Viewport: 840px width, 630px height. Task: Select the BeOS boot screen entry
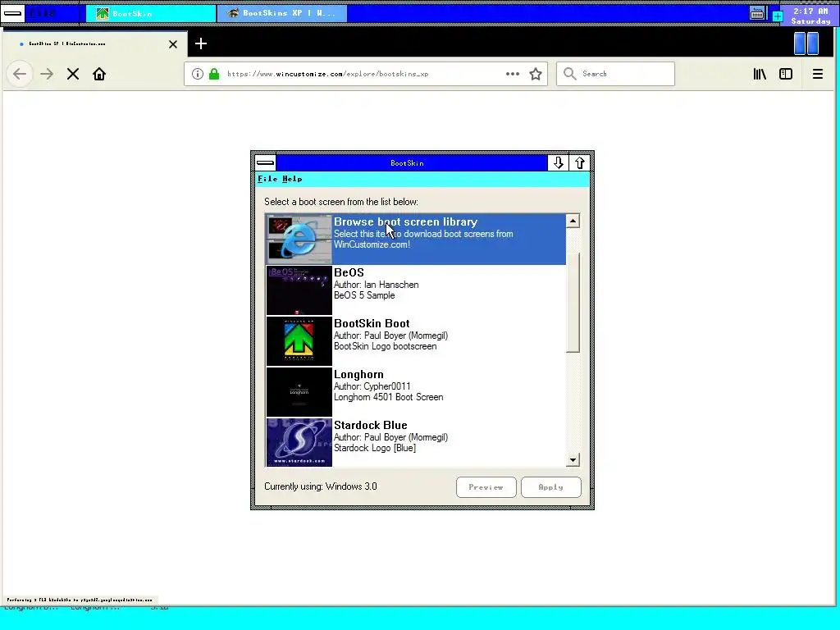pos(416,290)
